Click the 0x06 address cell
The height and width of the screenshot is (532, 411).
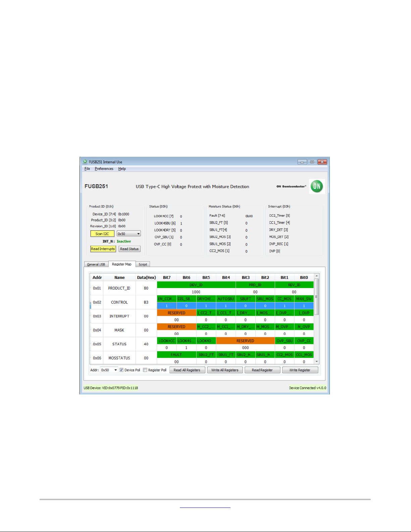pos(97,358)
